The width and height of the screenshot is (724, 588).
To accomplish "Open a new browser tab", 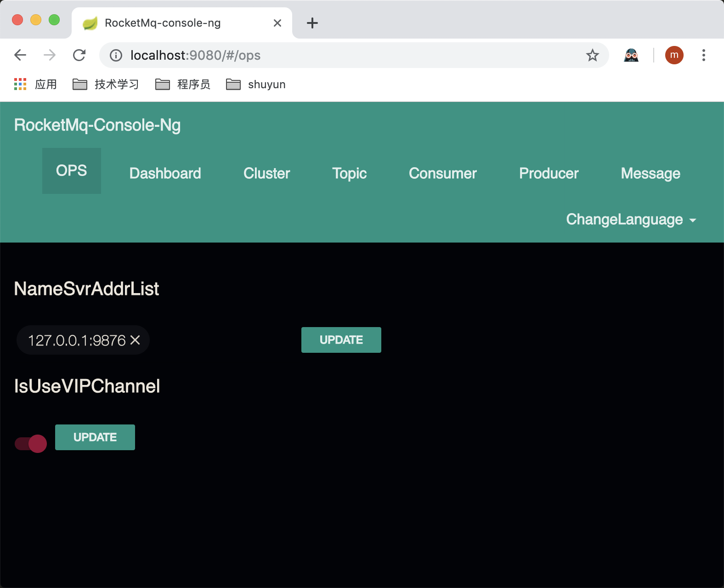I will [312, 23].
